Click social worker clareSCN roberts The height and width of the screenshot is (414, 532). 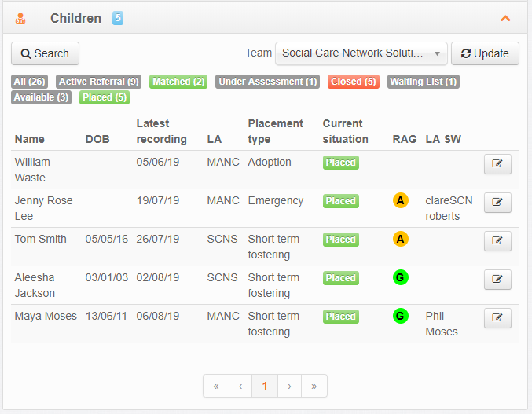(449, 208)
